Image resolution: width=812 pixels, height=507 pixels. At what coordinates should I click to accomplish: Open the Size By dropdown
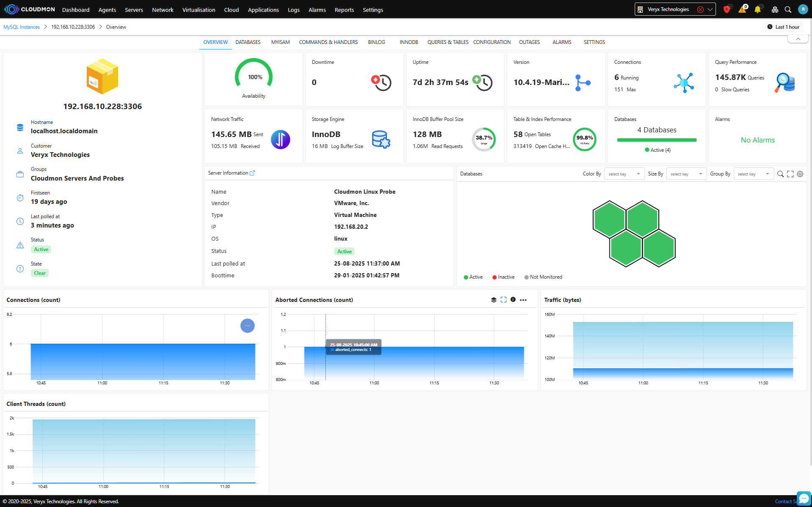[x=686, y=174]
